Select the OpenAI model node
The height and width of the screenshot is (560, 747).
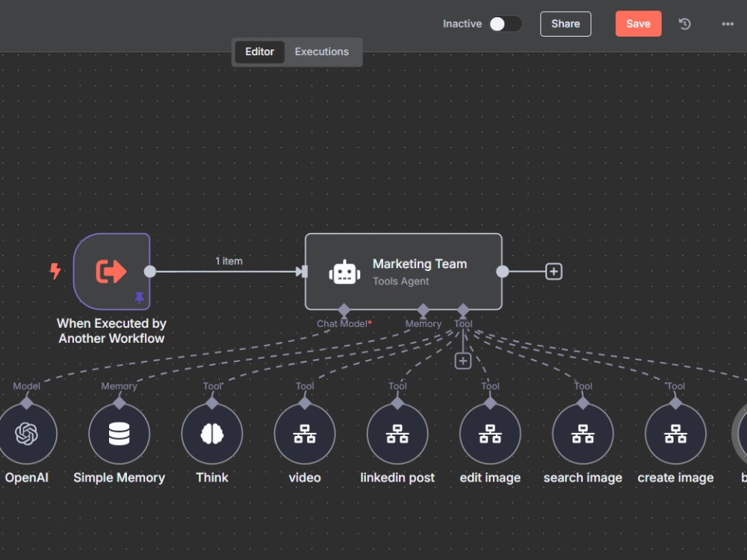tap(27, 434)
